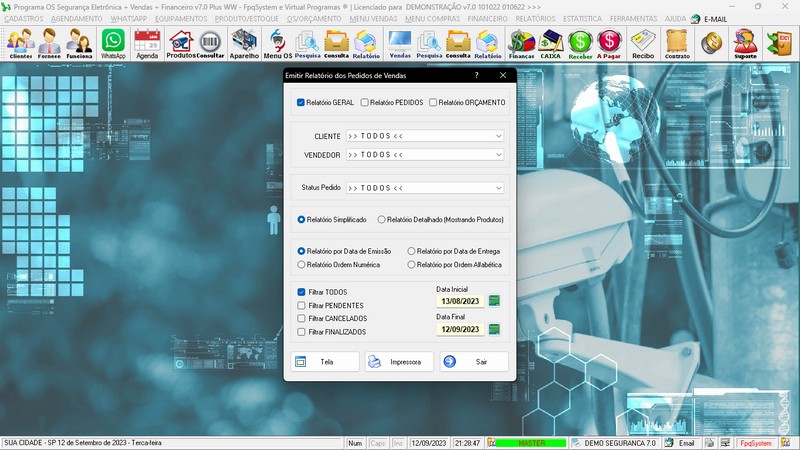
Task: Open calendar picker beside Data Inicial
Action: point(494,300)
